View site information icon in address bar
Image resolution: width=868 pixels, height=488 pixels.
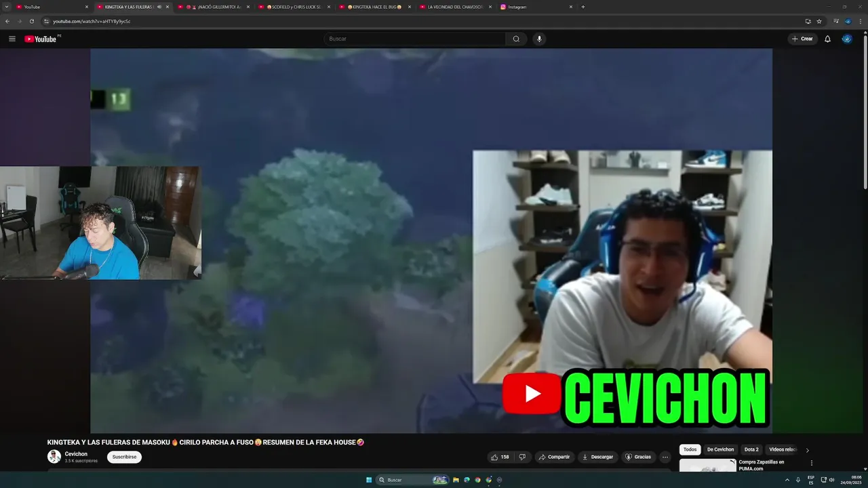pos(46,21)
